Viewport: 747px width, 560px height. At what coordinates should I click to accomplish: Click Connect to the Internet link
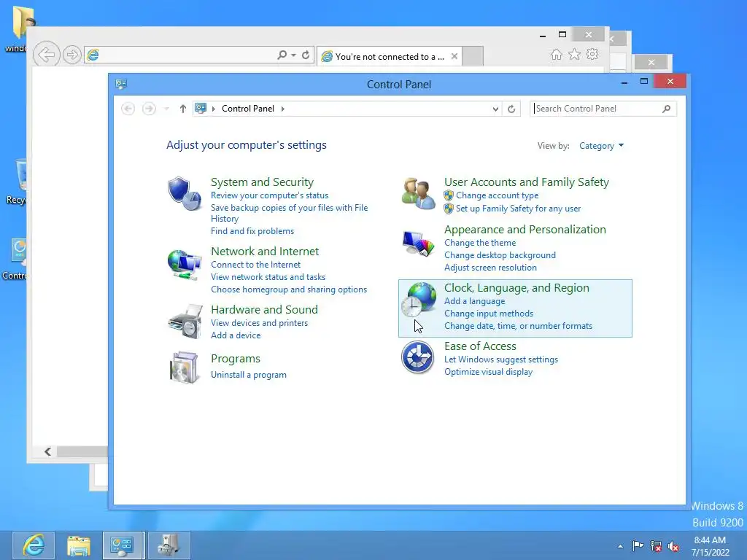(x=256, y=264)
